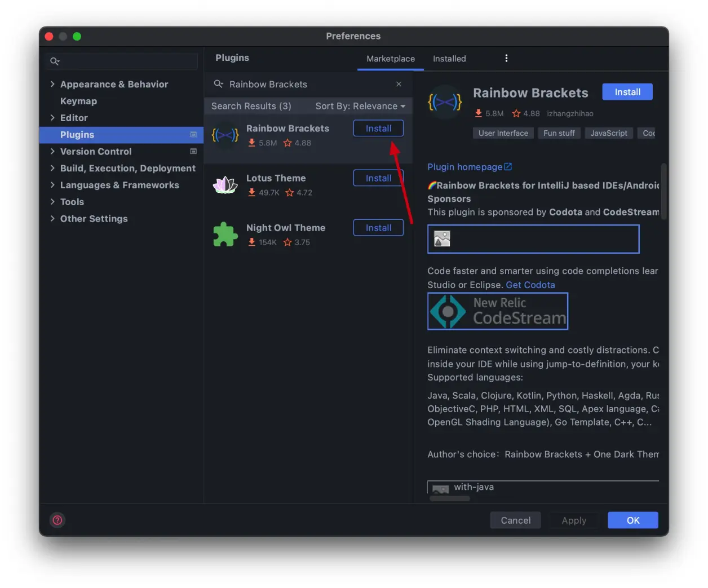Click the description vertical scrollbar
708x588 pixels.
[663, 191]
